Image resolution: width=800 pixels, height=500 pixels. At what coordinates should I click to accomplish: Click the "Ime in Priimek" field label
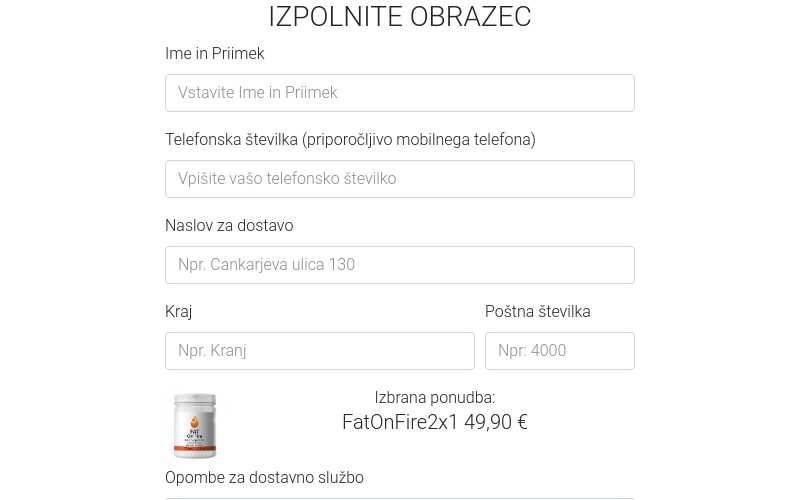[x=215, y=54]
